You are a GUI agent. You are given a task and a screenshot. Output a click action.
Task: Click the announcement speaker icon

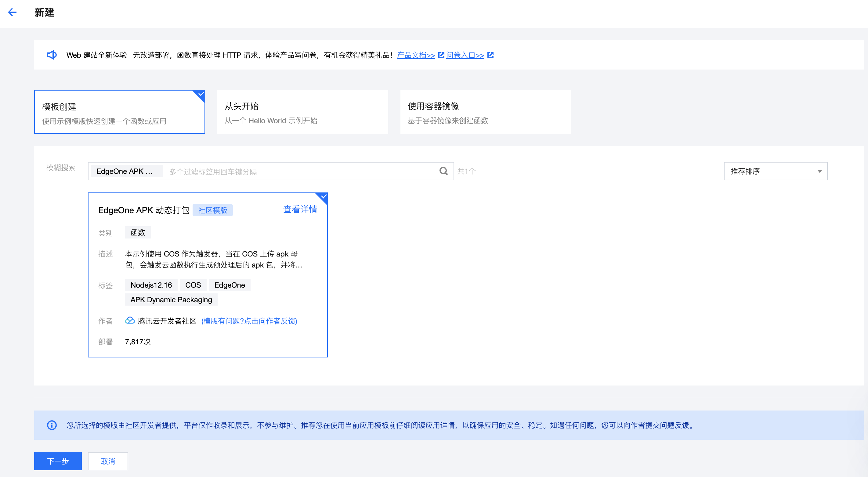click(52, 55)
